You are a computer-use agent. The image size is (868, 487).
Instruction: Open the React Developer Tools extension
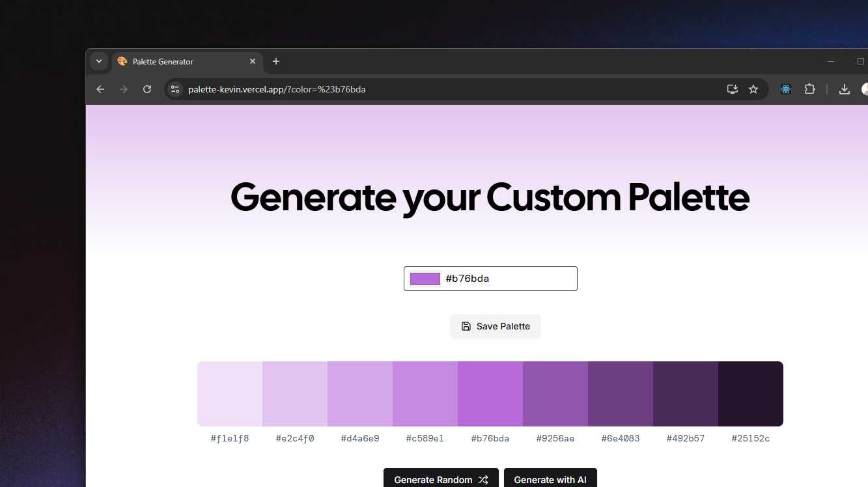[785, 89]
